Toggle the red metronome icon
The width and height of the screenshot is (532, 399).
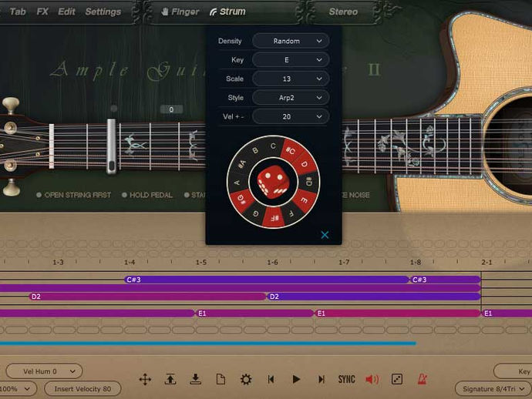click(422, 379)
